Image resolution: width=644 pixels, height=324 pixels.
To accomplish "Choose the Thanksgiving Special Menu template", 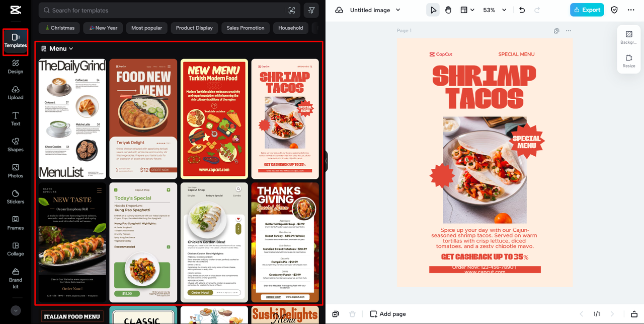I will point(285,242).
